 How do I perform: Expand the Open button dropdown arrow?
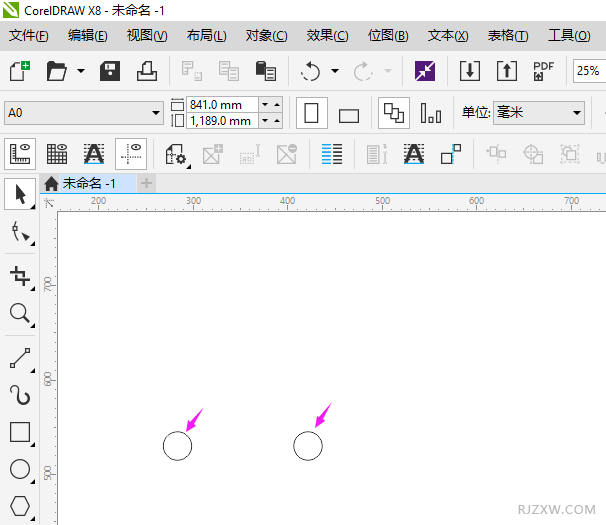click(x=81, y=71)
